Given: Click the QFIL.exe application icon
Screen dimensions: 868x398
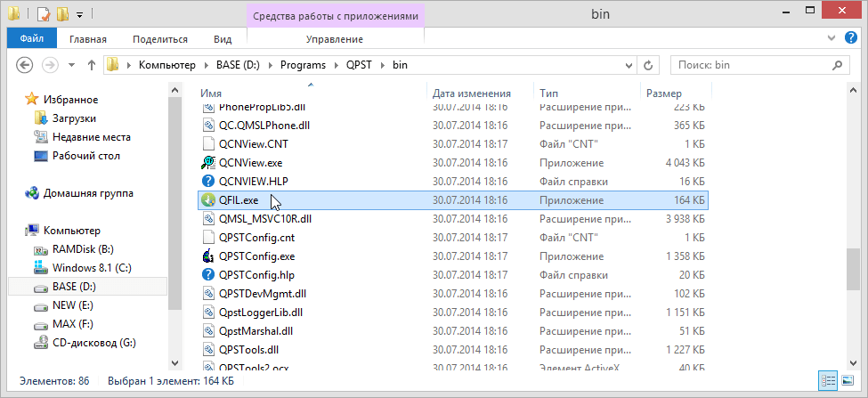Looking at the screenshot, I should 208,200.
